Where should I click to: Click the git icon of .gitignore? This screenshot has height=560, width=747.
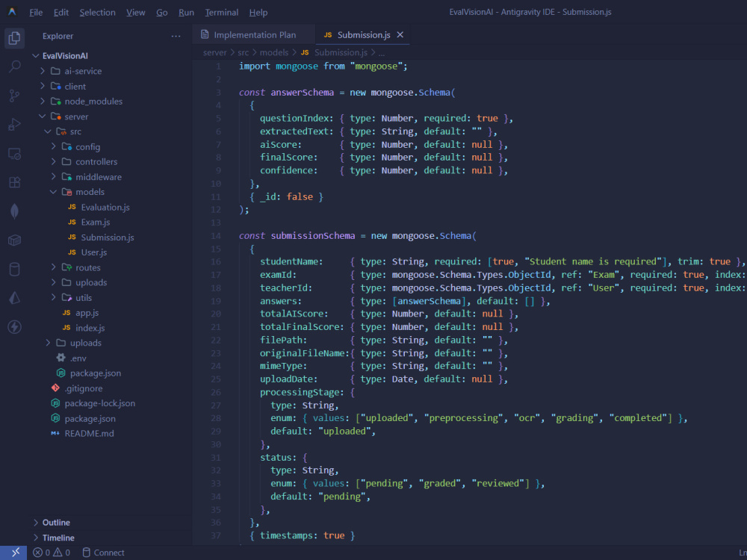point(55,388)
